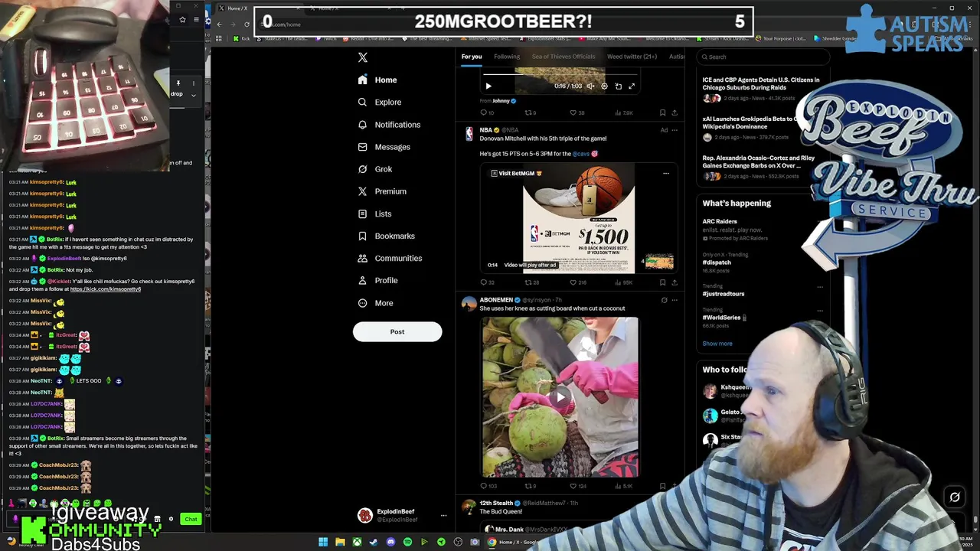
Task: Click the top video progress bar
Action: pyautogui.click(x=560, y=76)
